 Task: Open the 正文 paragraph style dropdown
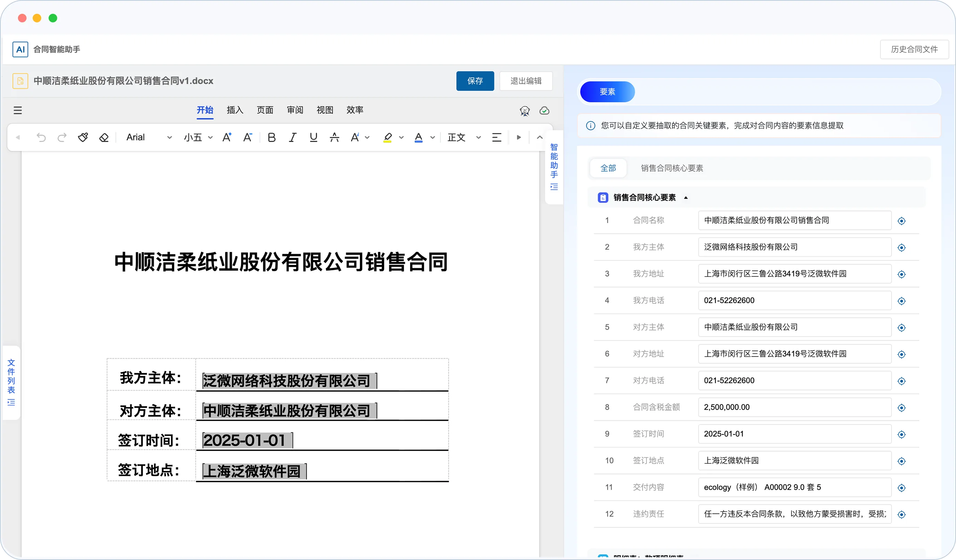click(464, 137)
